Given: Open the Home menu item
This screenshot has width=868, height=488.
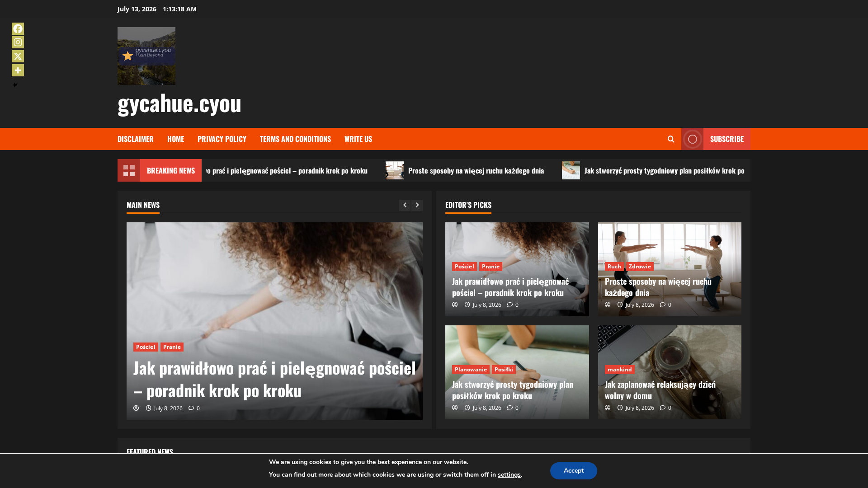Looking at the screenshot, I should 175,139.
